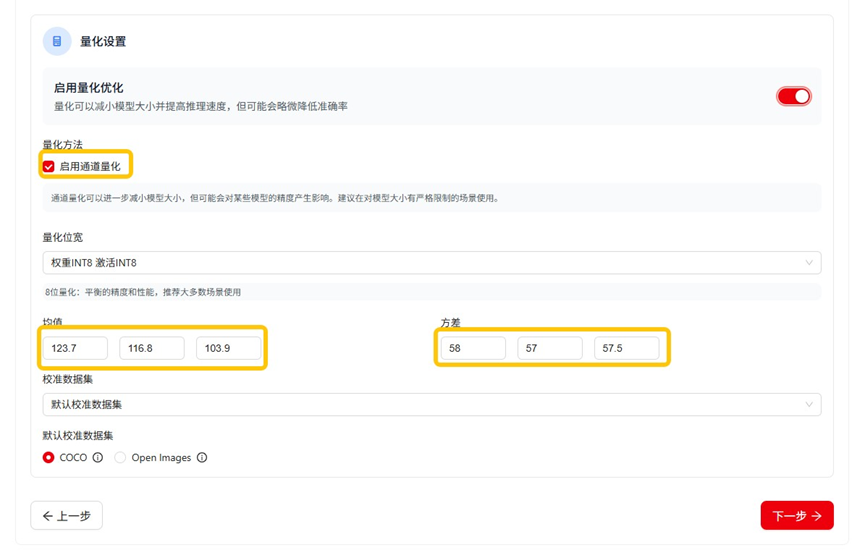Click the 启用通道量化 checkbox label text
This screenshot has width=865, height=558.
[x=90, y=167]
